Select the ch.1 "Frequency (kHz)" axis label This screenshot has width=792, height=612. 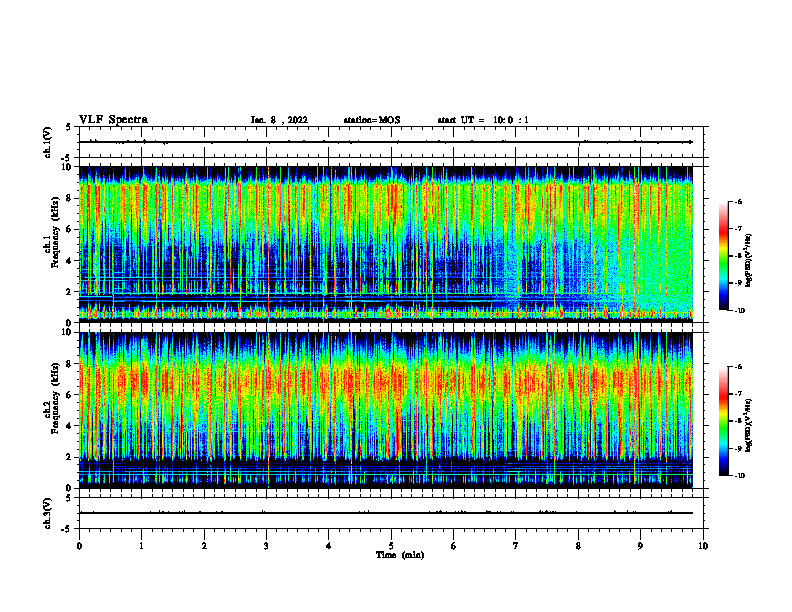tap(56, 232)
